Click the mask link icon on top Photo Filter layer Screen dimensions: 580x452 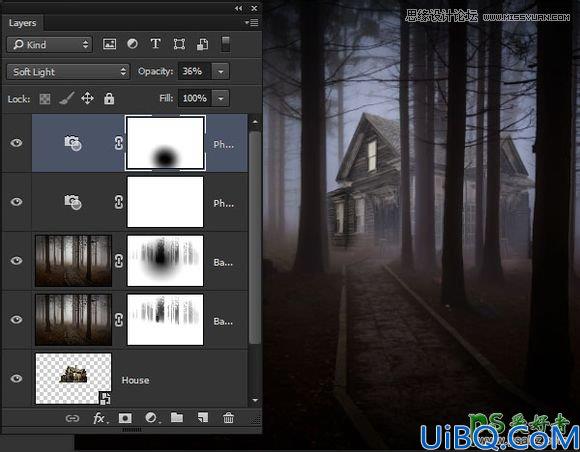point(118,143)
